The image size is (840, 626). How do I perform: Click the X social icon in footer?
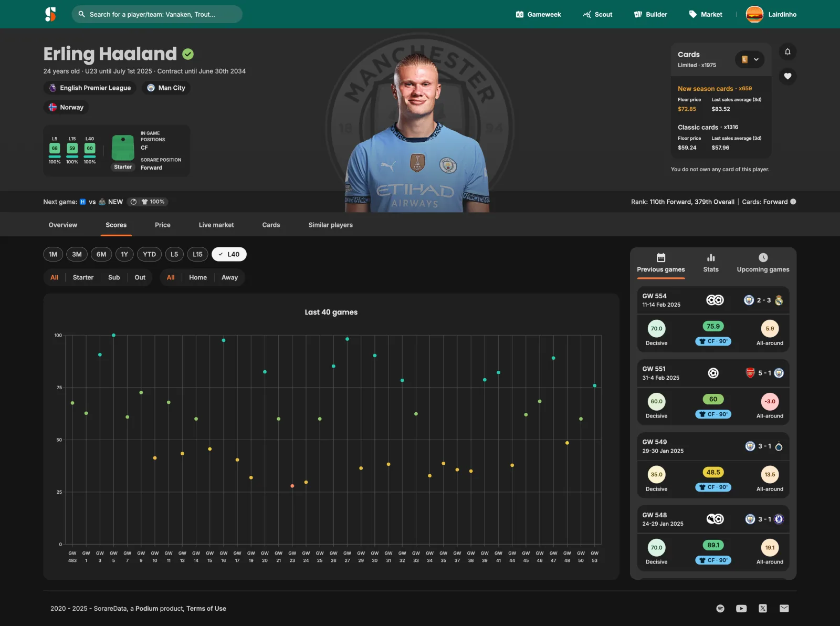[763, 609]
